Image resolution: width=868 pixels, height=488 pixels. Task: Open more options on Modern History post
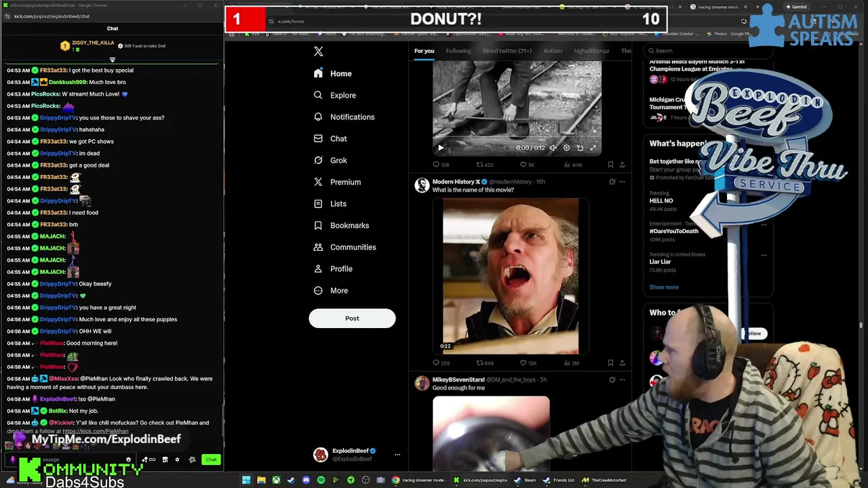623,182
